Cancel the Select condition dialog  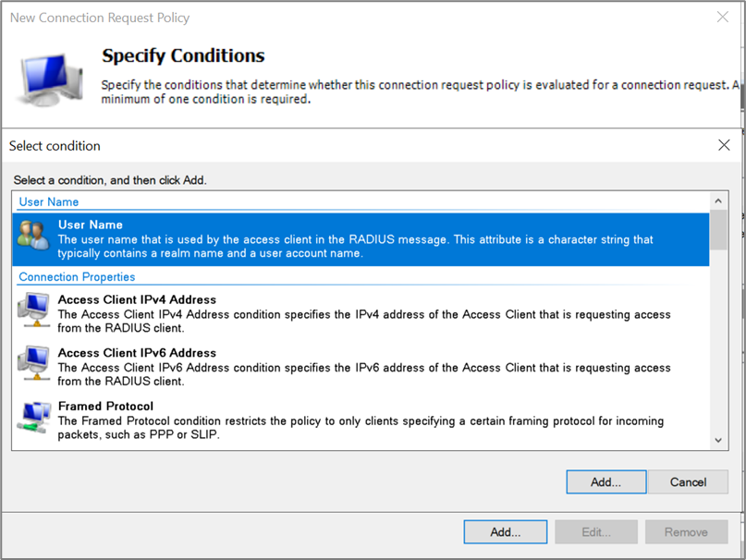click(688, 481)
